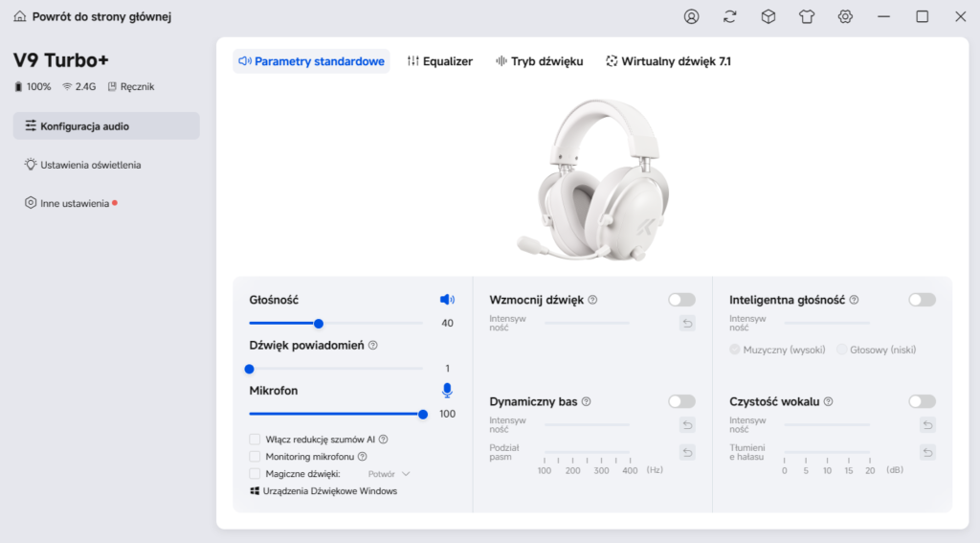Click the home icon by Powrót do strony głównej
The image size is (980, 543).
point(20,17)
